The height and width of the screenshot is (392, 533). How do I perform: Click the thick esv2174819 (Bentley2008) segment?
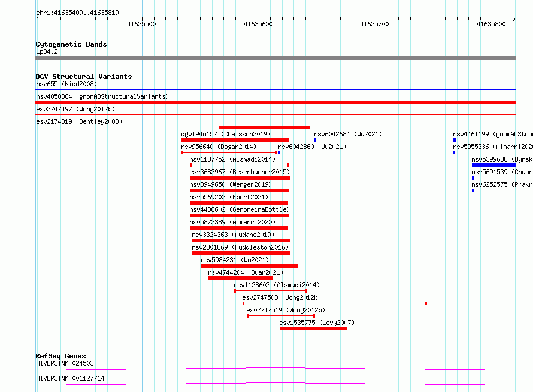(265, 127)
